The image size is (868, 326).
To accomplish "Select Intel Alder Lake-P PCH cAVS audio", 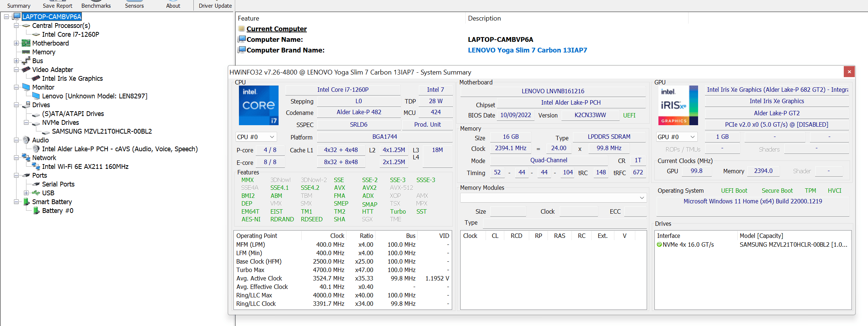I will 120,149.
